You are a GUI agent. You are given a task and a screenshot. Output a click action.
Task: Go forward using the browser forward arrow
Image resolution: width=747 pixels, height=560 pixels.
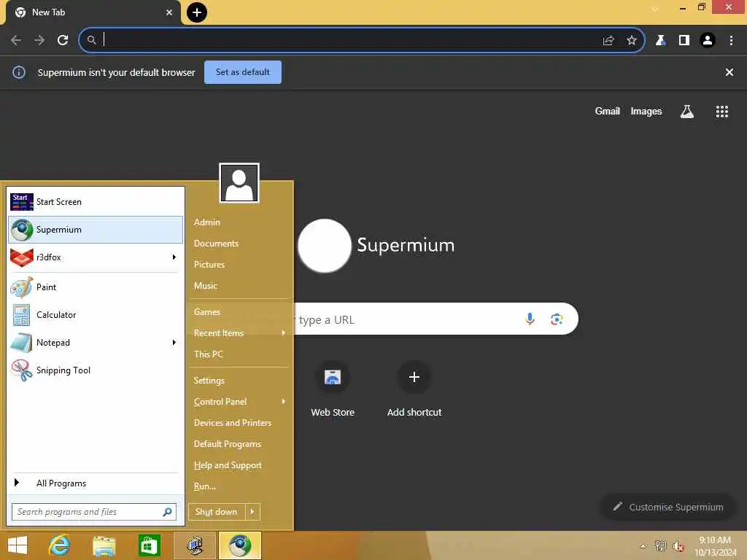click(x=39, y=40)
